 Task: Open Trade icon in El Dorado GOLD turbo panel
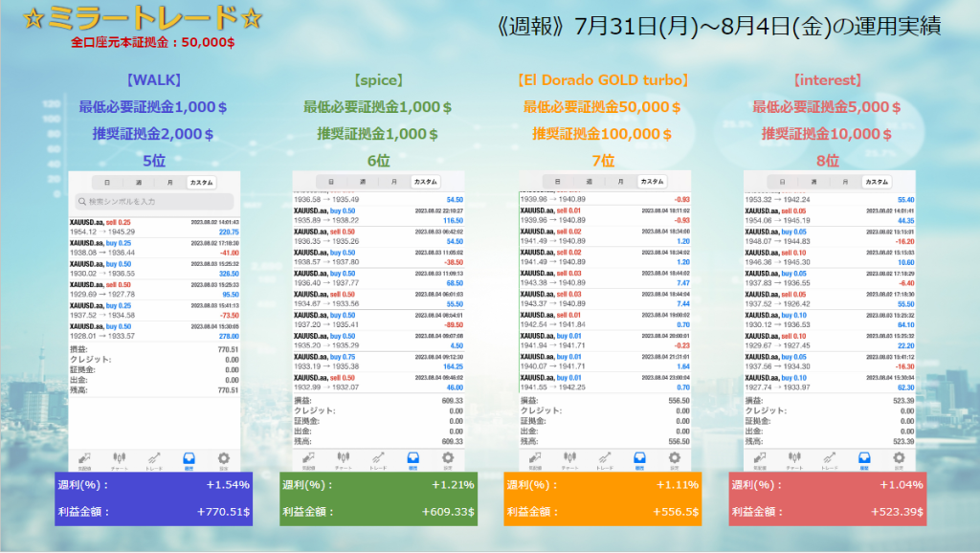[x=605, y=459]
